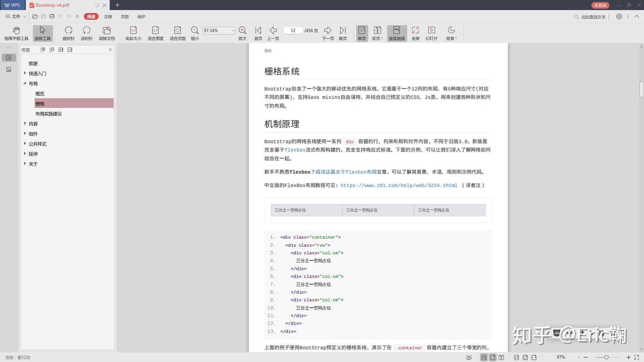
Task: Go to previous page (上一页)
Action: pyautogui.click(x=273, y=34)
